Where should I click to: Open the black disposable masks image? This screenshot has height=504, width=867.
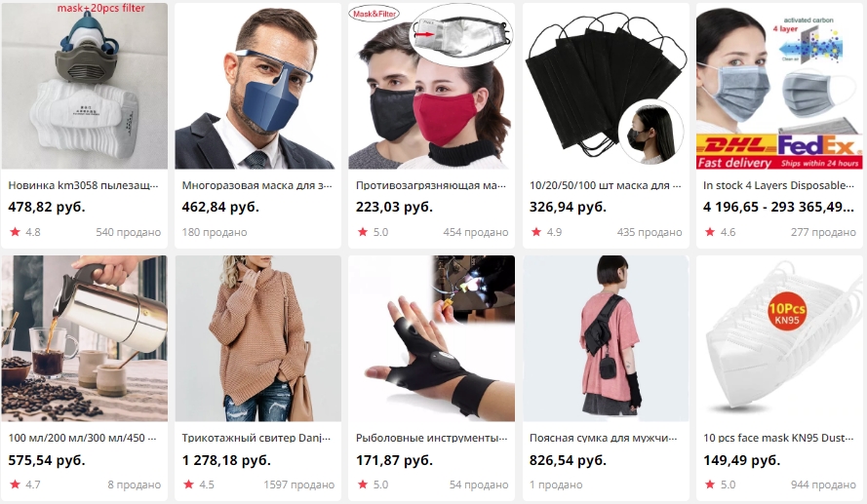tap(606, 86)
